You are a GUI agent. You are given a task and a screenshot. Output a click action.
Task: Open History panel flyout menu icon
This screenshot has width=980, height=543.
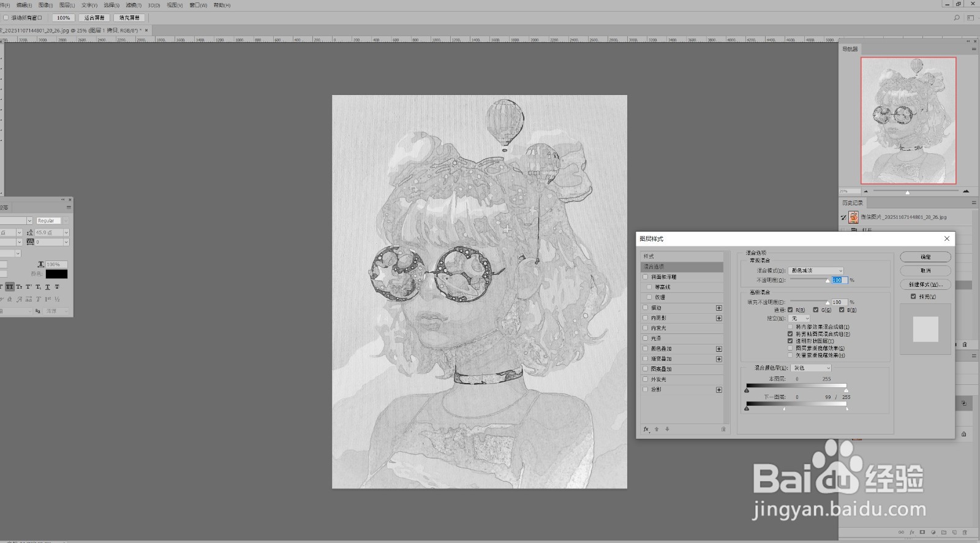974,202
